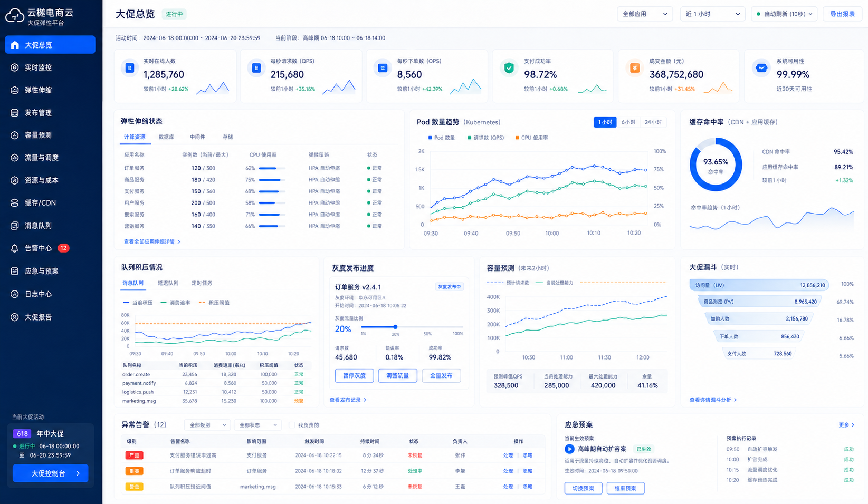
Task: Click the 云枢电商云 cloud logo icon
Action: coord(14,16)
